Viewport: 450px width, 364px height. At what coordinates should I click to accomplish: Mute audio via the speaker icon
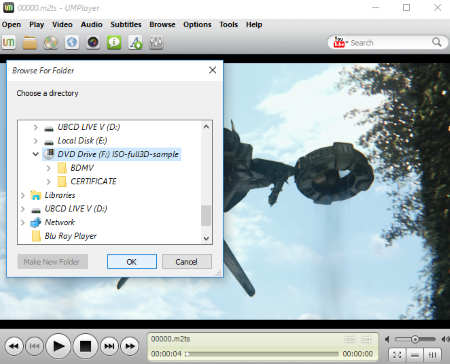point(387,339)
